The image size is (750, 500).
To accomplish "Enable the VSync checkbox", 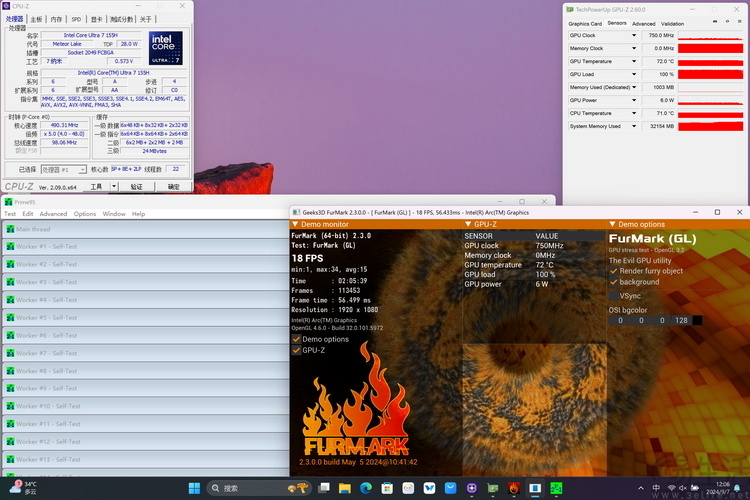I will click(x=614, y=296).
